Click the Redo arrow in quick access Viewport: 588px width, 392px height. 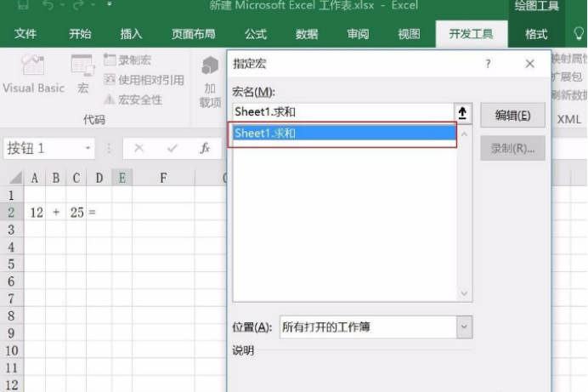[x=78, y=5]
